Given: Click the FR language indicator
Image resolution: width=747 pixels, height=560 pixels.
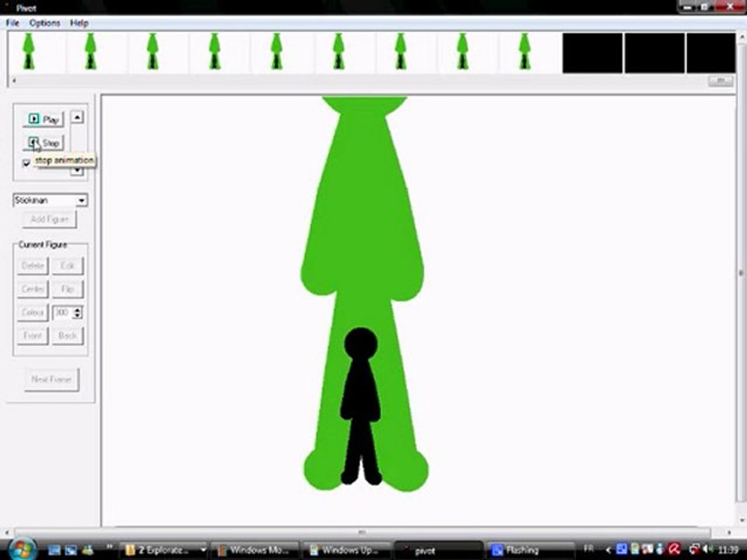Looking at the screenshot, I should pyautogui.click(x=589, y=549).
